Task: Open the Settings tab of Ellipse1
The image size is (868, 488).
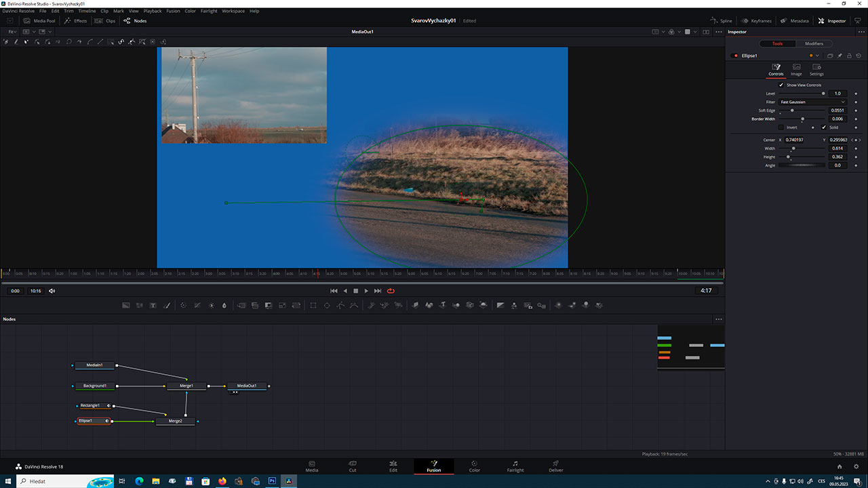Action: point(816,70)
